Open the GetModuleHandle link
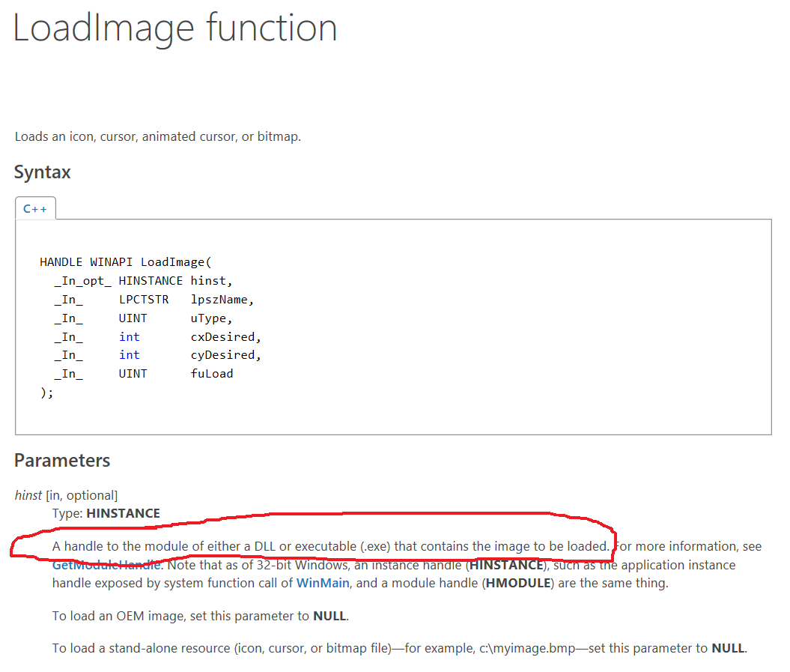 [x=106, y=565]
